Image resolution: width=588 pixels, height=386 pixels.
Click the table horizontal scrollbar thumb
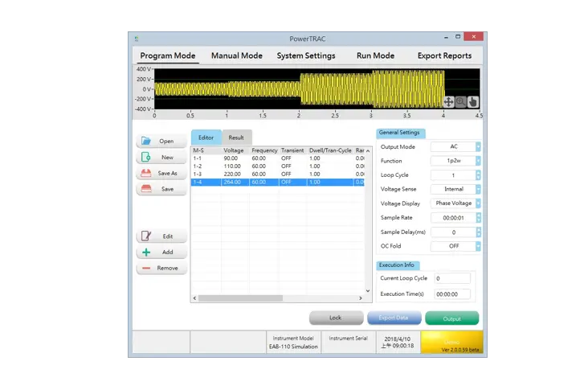[240, 298]
